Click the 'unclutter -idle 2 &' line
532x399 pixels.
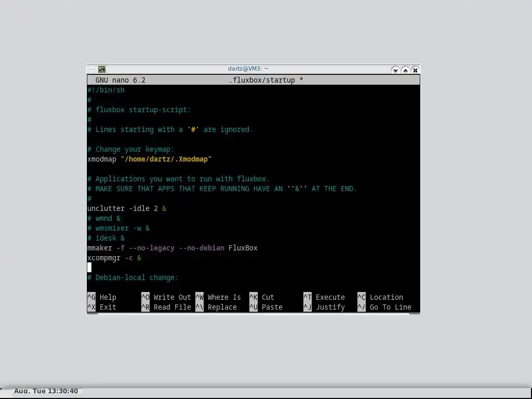point(127,208)
